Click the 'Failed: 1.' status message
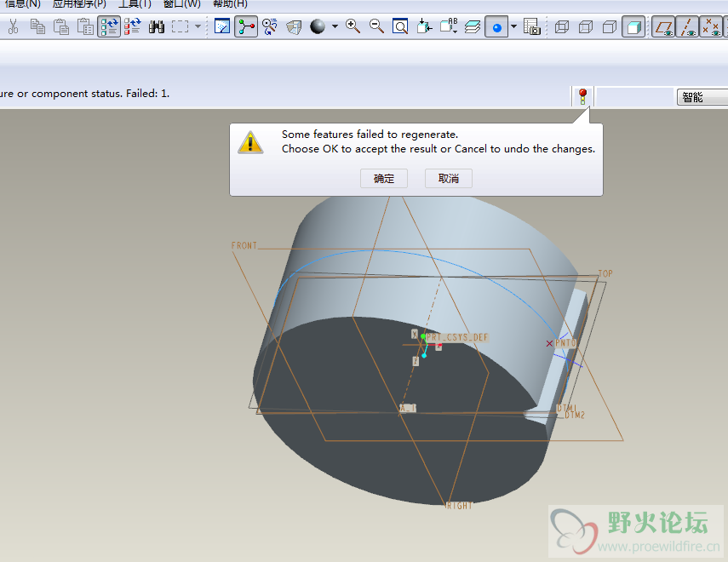The image size is (728, 562). (147, 94)
